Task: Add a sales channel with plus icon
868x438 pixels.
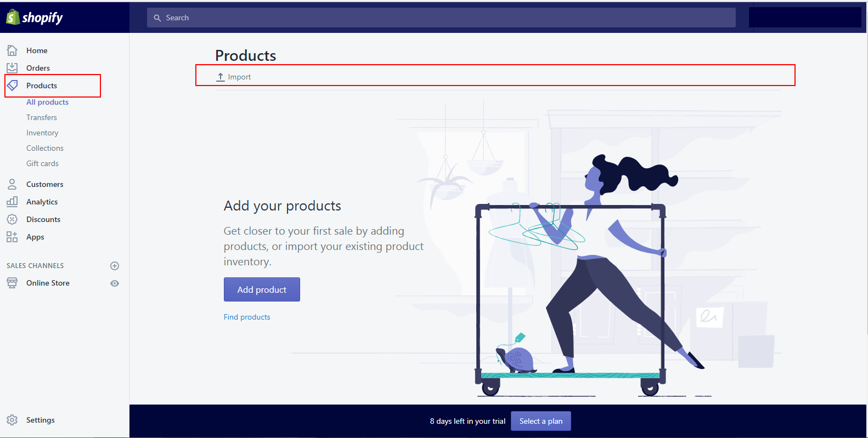Action: tap(115, 266)
